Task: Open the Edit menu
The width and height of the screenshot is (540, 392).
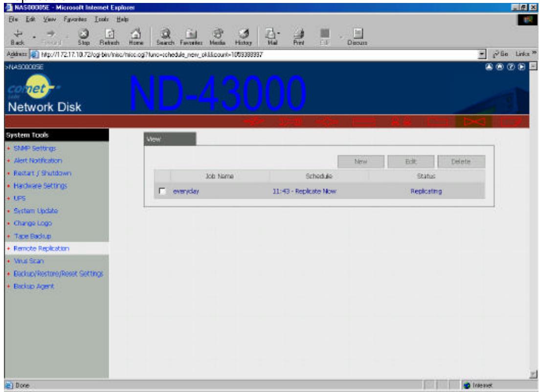Action: pos(31,19)
